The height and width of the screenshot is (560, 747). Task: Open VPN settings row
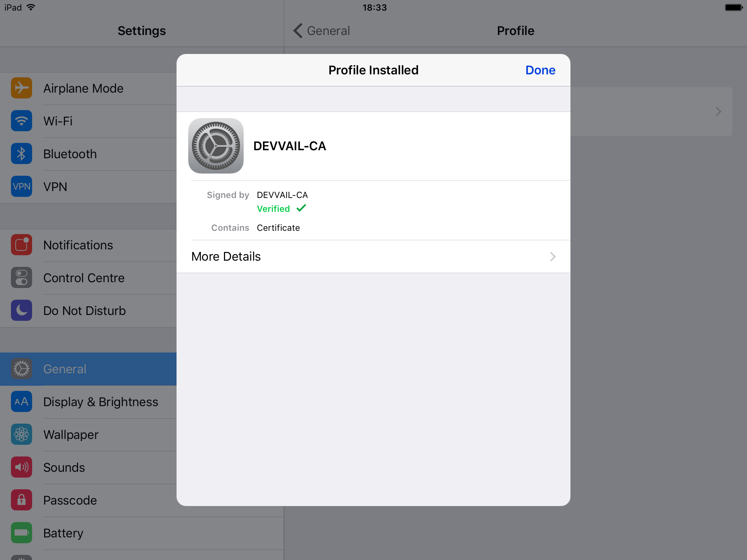[x=88, y=187]
